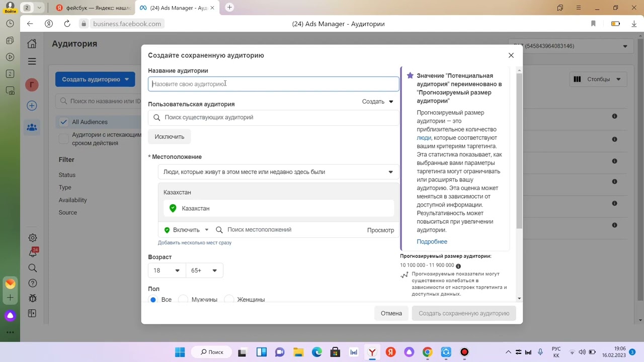Screen dimensions: 644x362
Task: Select the 'Мужчины' gender radio button
Action: tap(183, 300)
